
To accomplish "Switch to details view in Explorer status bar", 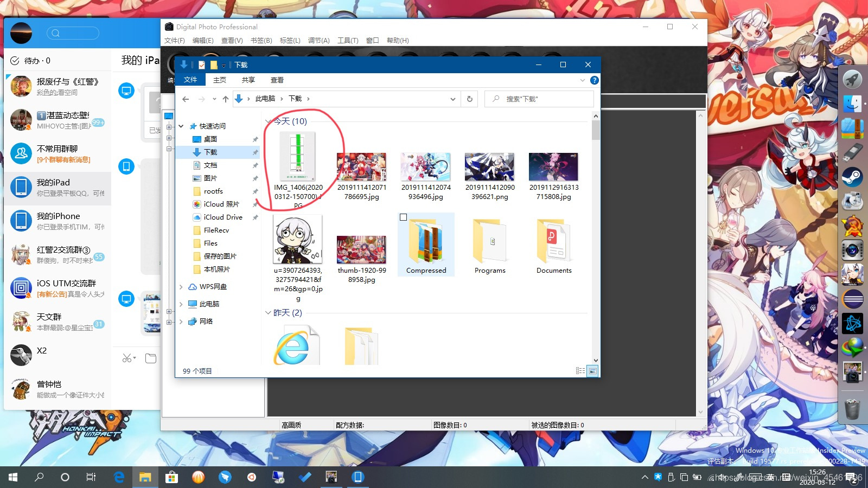I will (x=580, y=371).
